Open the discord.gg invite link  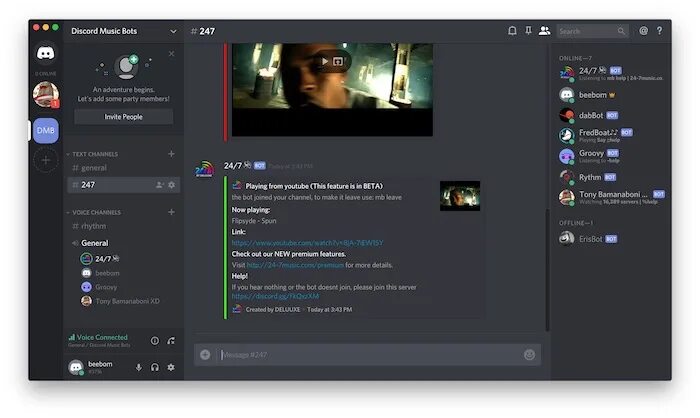275,296
